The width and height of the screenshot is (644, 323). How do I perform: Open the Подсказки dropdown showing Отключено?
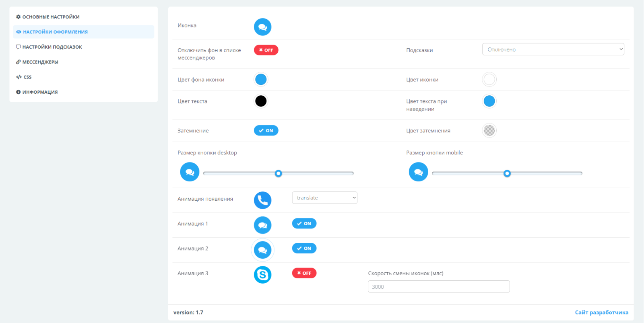553,49
